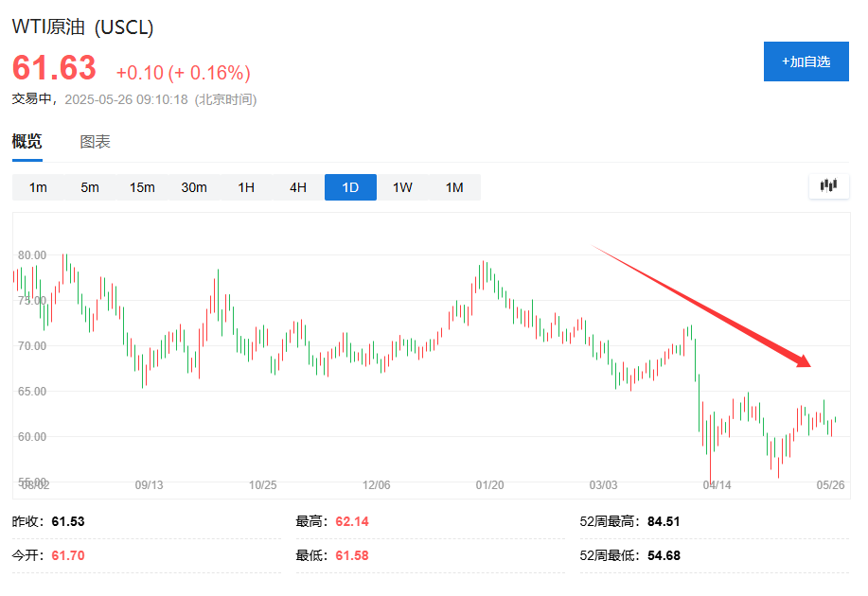Screen dimensions: 868x596
Task: Switch to the 概览 tab
Action: coord(27,142)
